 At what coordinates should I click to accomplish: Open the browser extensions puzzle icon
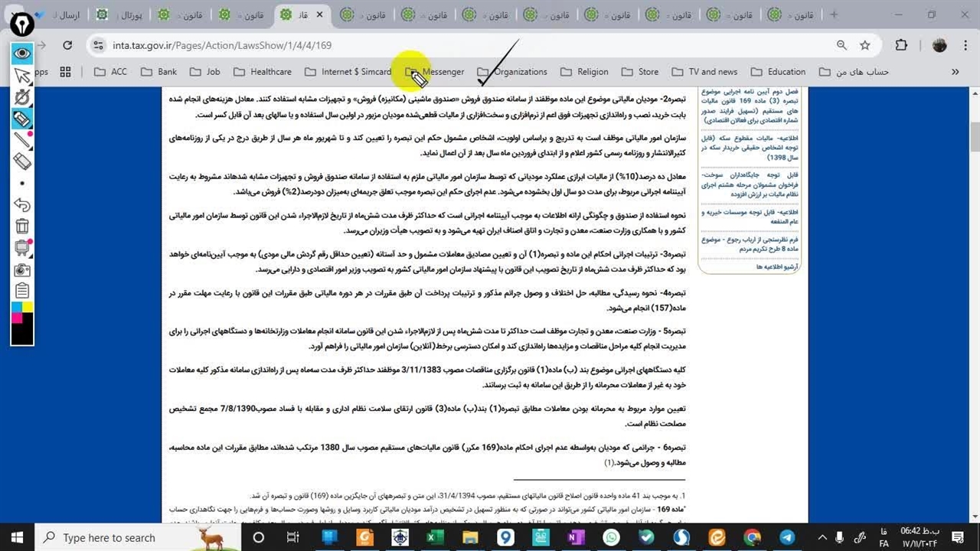click(x=901, y=45)
